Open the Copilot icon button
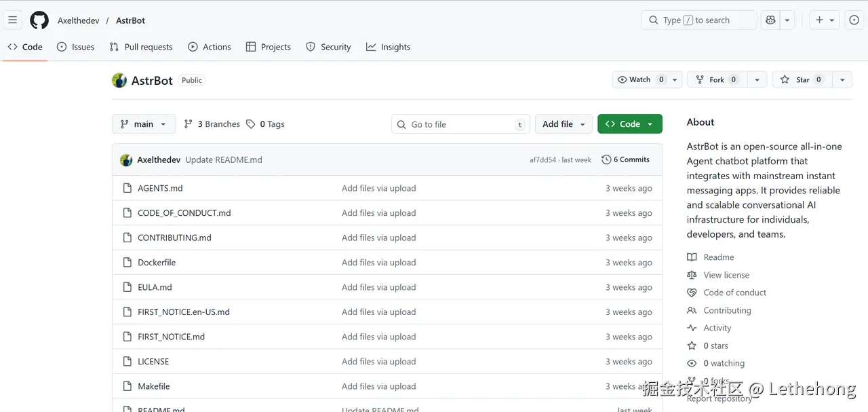The width and height of the screenshot is (868, 412). pos(770,20)
